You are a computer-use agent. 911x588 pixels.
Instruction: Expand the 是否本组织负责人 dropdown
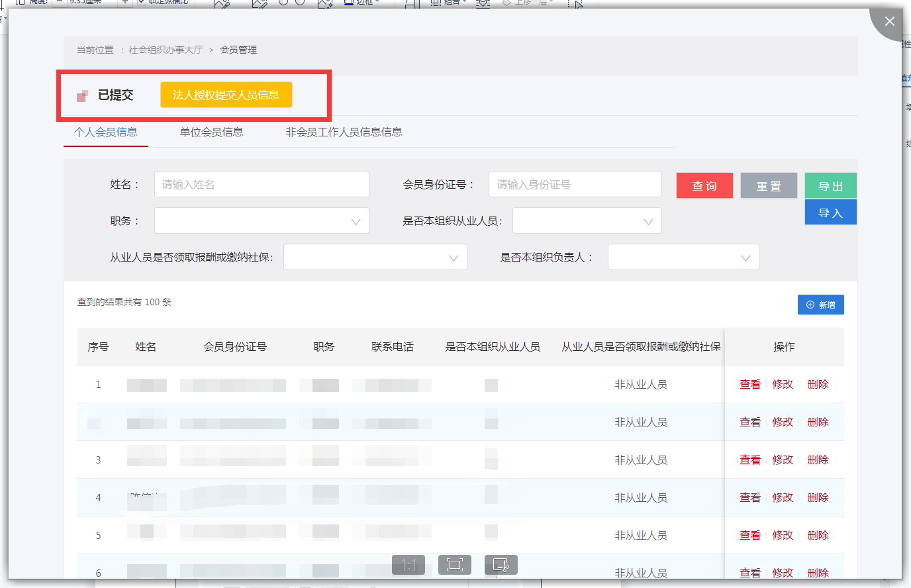coord(683,258)
